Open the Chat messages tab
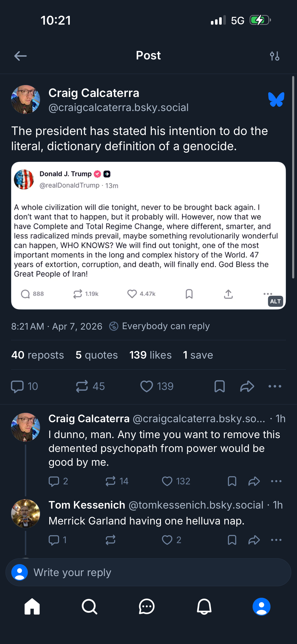 pyautogui.click(x=147, y=606)
